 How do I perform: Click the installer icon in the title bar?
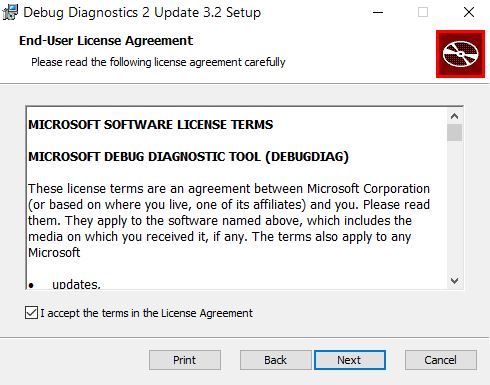10,13
